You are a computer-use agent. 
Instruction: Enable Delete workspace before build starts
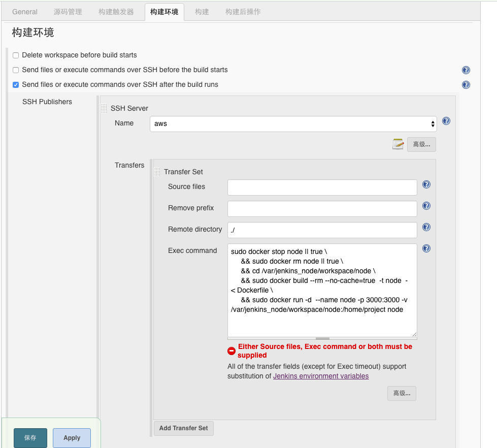pyautogui.click(x=16, y=55)
